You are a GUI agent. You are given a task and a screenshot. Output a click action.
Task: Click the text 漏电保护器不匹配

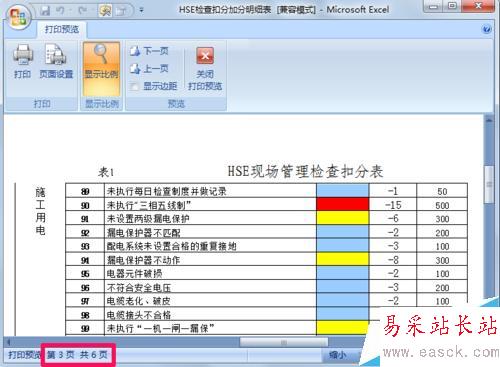pyautogui.click(x=144, y=232)
